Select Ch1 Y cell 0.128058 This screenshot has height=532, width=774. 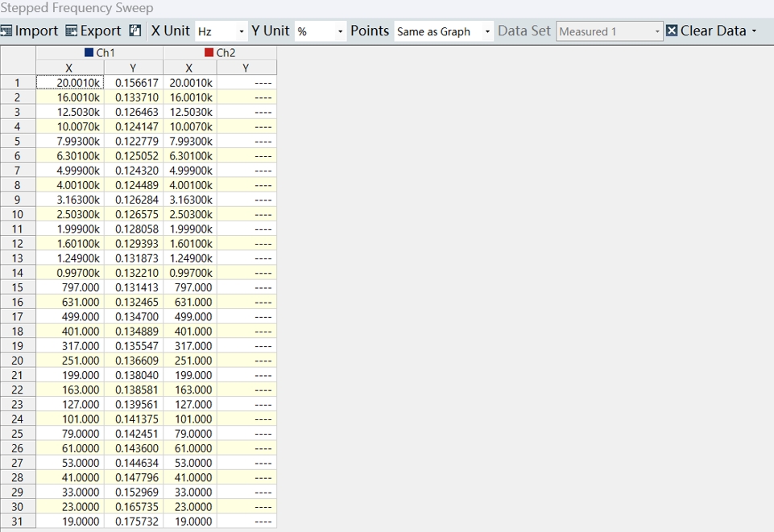pos(134,229)
